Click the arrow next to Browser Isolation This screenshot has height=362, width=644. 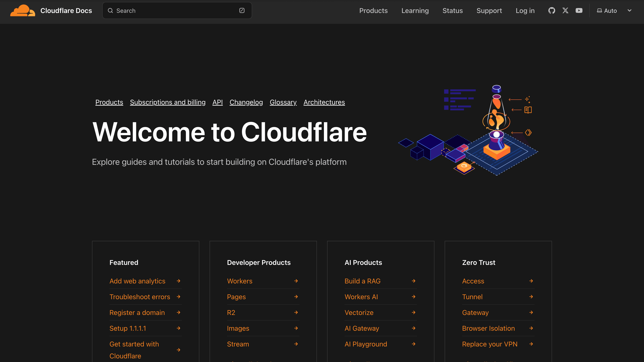pyautogui.click(x=531, y=328)
